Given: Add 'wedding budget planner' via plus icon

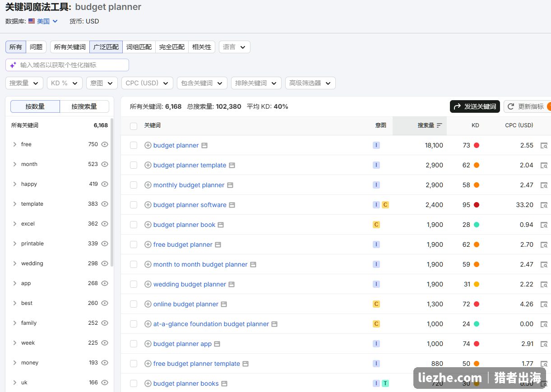Looking at the screenshot, I should (x=148, y=284).
